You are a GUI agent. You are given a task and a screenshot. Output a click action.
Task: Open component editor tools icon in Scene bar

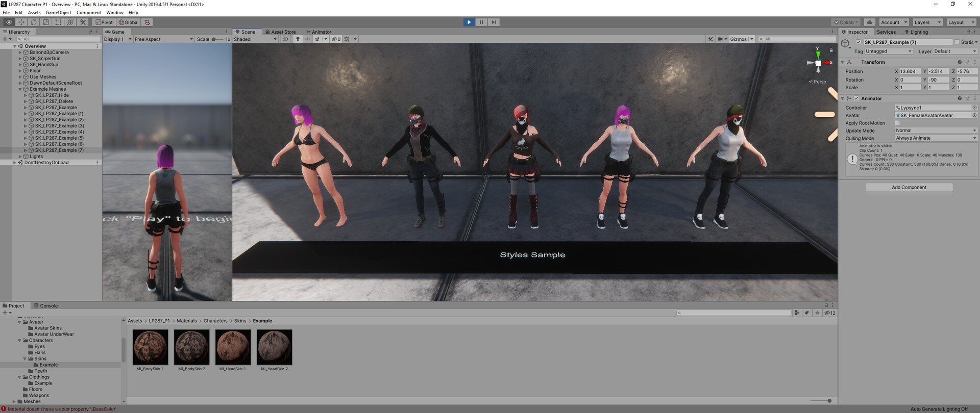pyautogui.click(x=710, y=39)
